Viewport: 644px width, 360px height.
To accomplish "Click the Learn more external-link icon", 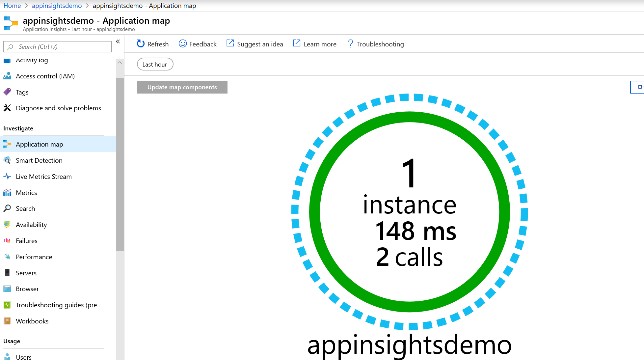I will [x=297, y=43].
